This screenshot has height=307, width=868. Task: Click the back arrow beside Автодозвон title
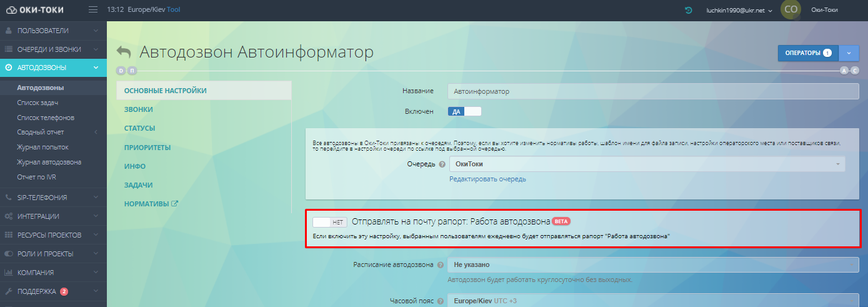124,53
